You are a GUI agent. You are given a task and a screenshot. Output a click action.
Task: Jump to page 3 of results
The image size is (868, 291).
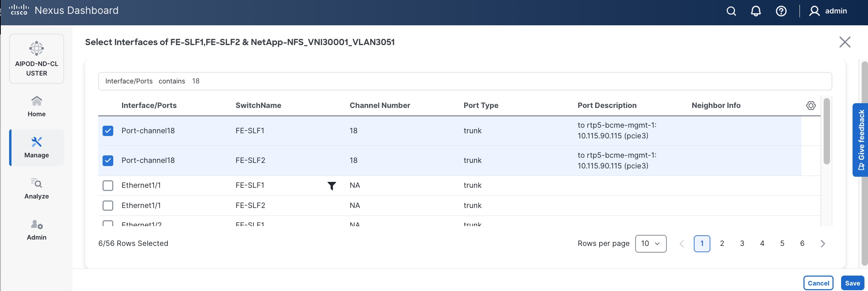742,244
